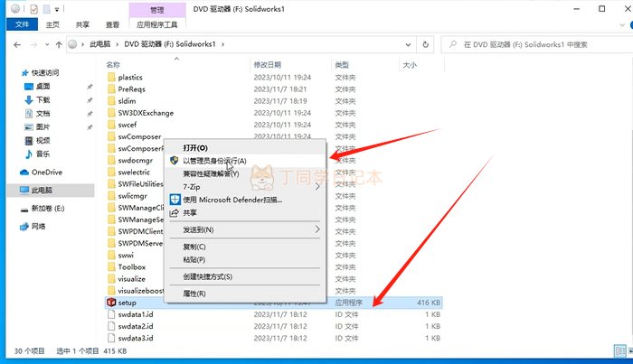This screenshot has height=364, width=633.
Task: Click the Back navigation arrow
Action: point(17,45)
